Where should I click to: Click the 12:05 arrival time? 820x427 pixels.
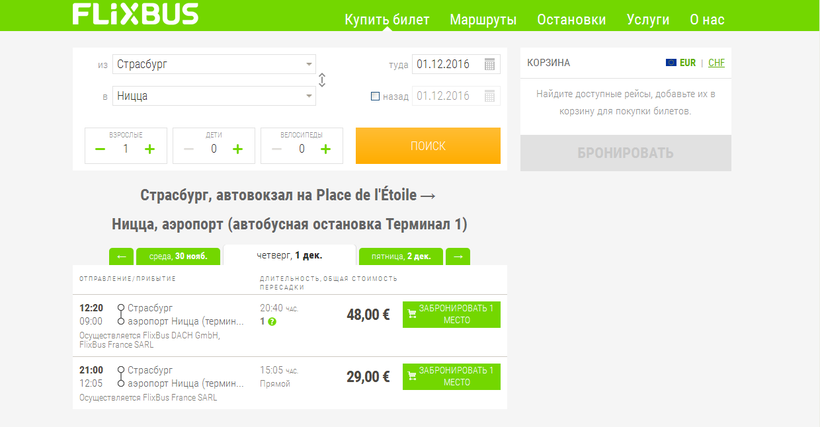pos(91,384)
